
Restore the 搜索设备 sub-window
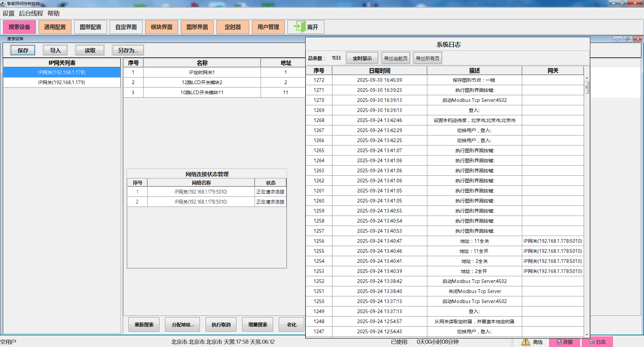click(x=627, y=39)
